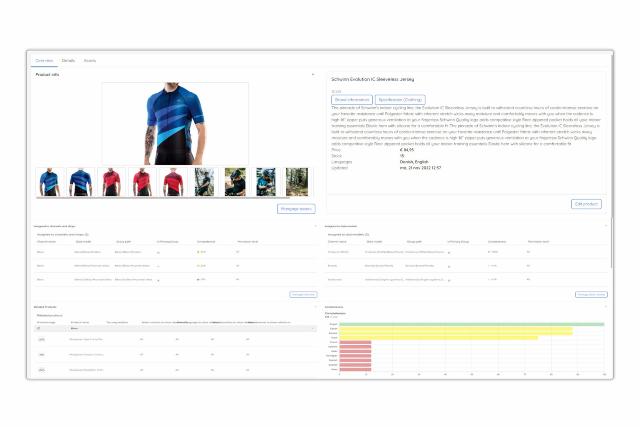Image resolution: width=640 pixels, height=427 pixels.
Task: Click the main blue jersey product image
Action: [175, 122]
